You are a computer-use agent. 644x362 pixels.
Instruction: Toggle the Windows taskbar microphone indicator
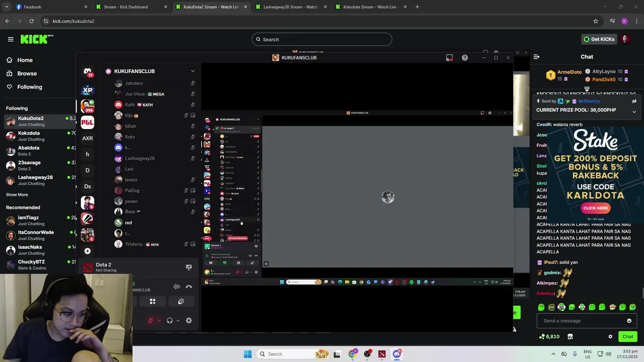point(575,354)
